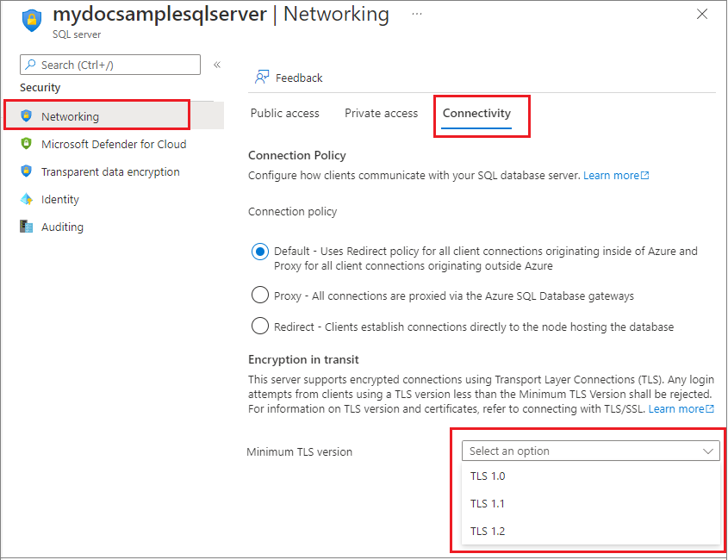Click the Transparent data encryption shield icon

point(27,171)
